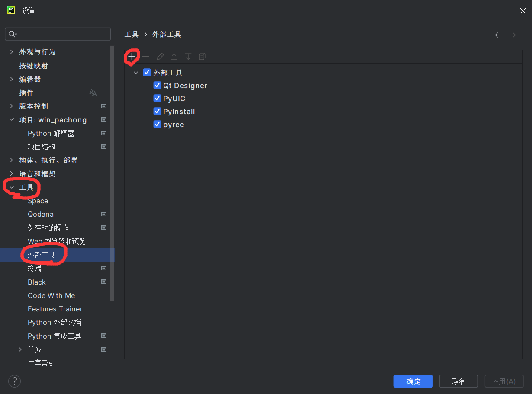Image resolution: width=532 pixels, height=394 pixels.
Task: Collapse the 外部工具 group in tool list
Action: coord(136,73)
